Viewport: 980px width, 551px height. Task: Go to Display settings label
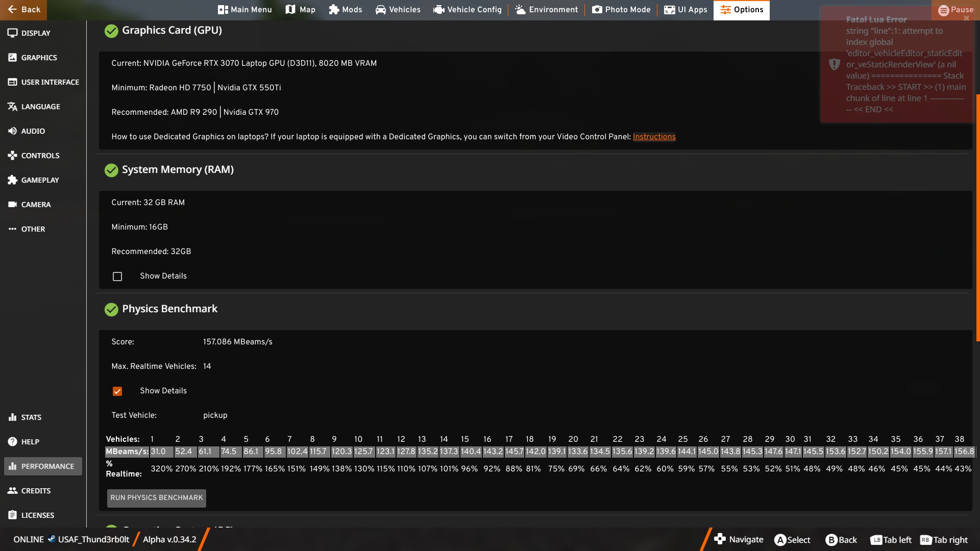[x=36, y=33]
